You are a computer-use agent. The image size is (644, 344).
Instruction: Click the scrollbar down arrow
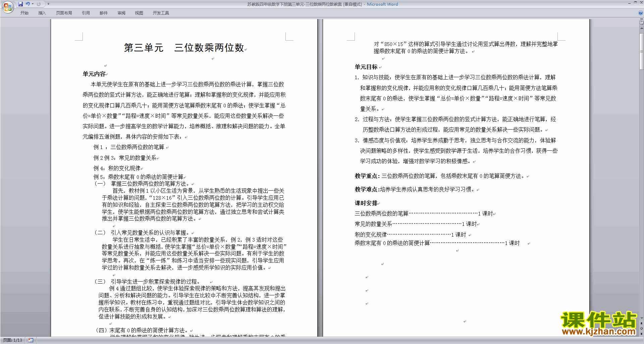(x=642, y=318)
